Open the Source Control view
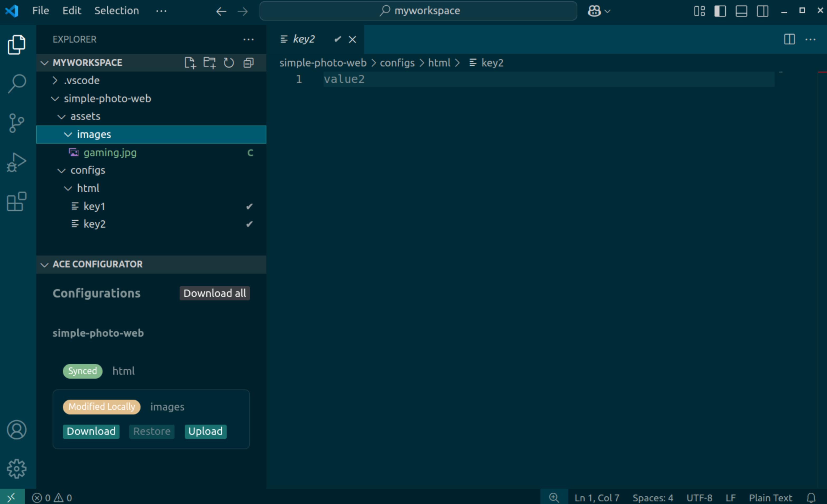Image resolution: width=827 pixels, height=504 pixels. [x=16, y=123]
